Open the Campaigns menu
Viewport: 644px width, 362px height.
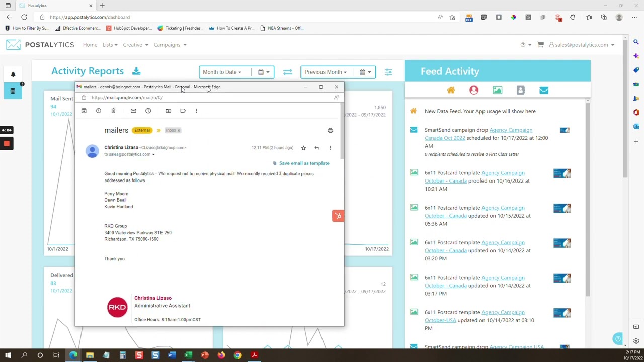coord(170,45)
